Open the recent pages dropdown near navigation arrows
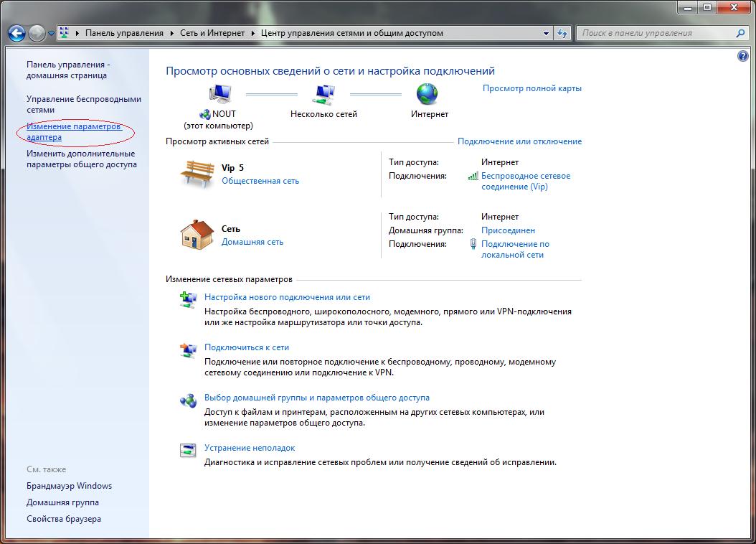The image size is (756, 544). [51, 33]
